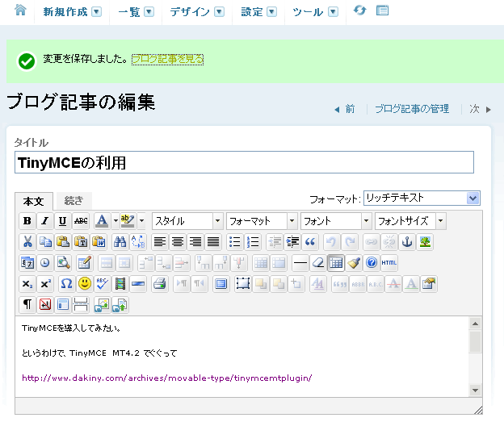Image resolution: width=504 pixels, height=422 pixels.
Task: Switch to 本文 tab
Action: click(x=34, y=202)
